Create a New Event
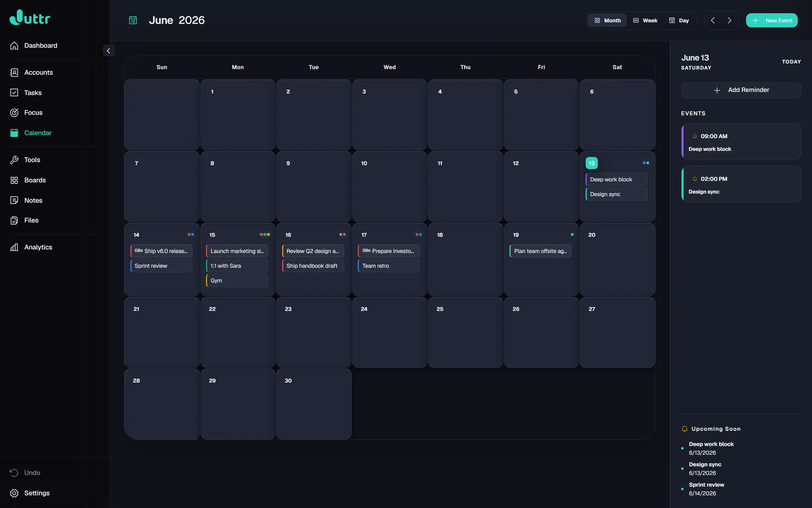The image size is (812, 508). pos(771,20)
